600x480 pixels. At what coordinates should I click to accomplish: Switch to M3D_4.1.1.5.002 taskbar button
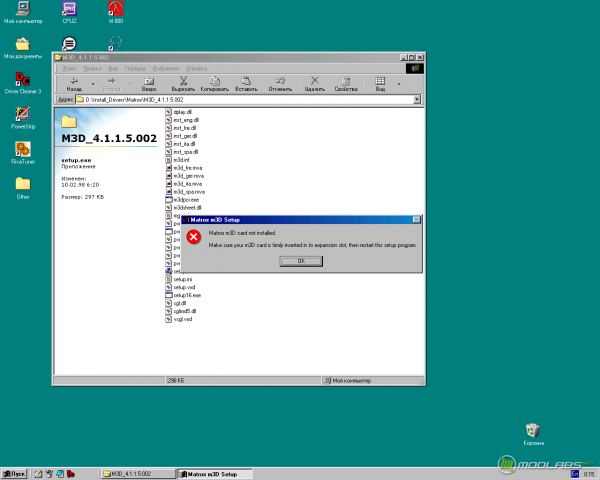tap(138, 474)
